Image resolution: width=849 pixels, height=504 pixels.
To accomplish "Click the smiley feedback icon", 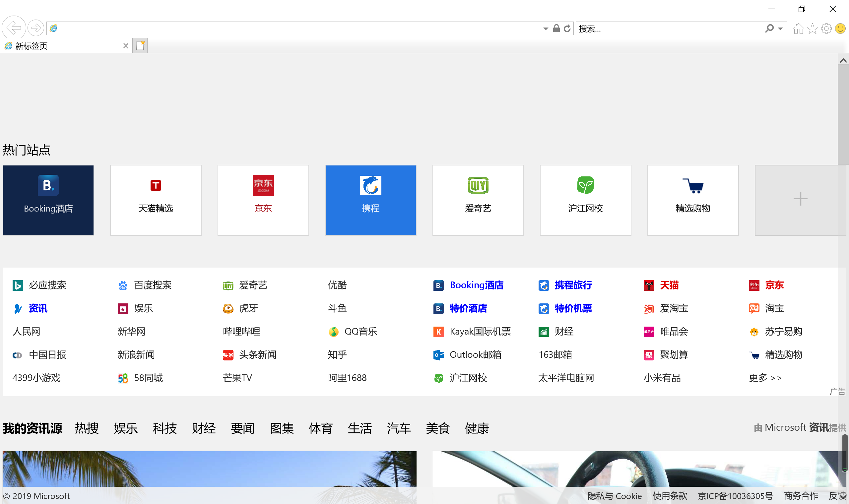I will (840, 29).
